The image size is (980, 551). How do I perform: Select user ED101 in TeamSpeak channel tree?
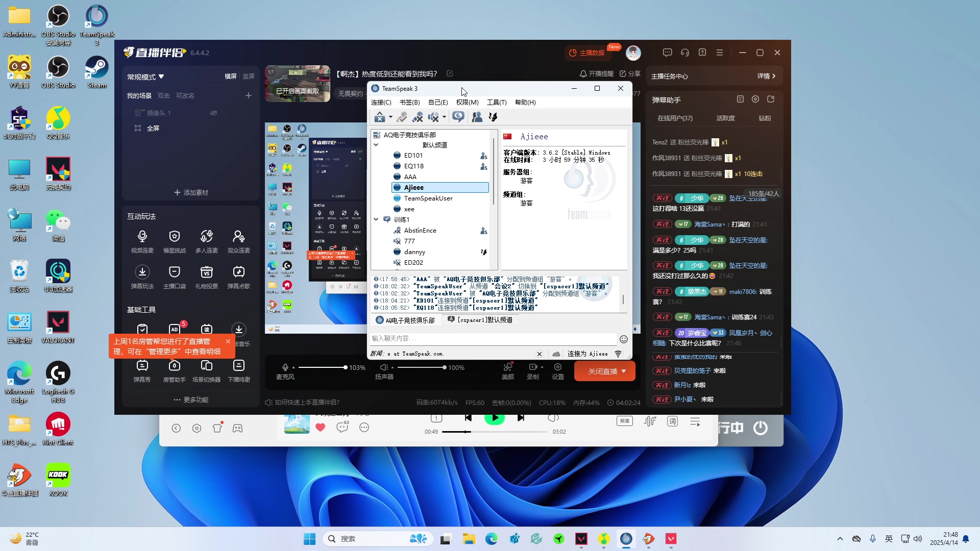click(413, 156)
